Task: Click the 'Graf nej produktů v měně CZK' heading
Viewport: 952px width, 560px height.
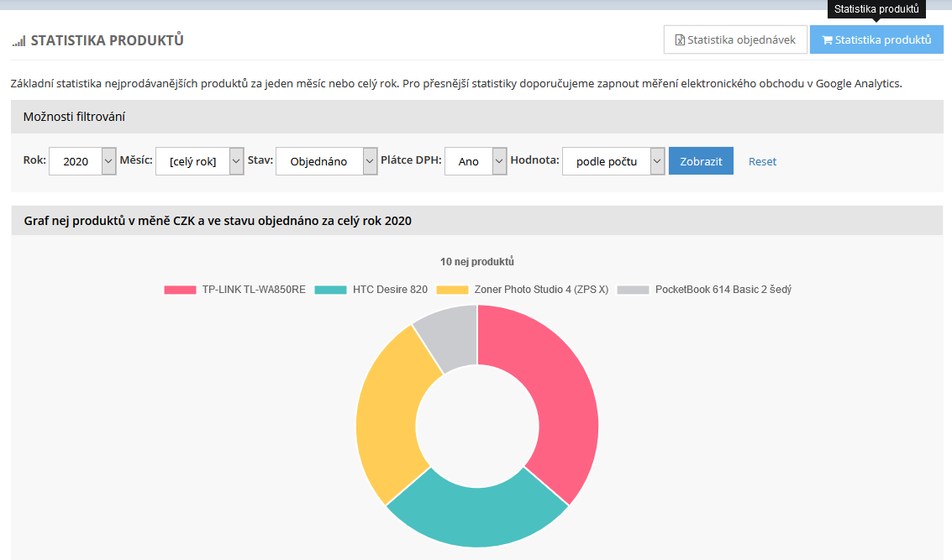Action: [218, 221]
